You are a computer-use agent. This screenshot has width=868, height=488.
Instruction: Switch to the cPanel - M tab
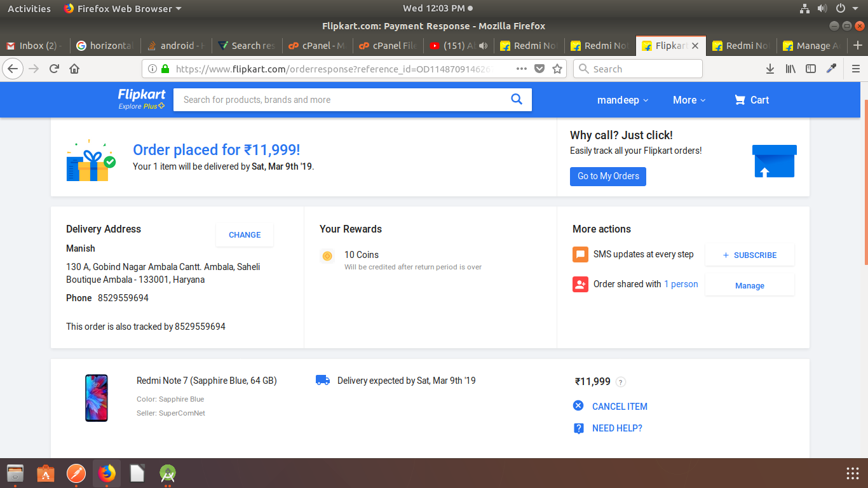[317, 46]
